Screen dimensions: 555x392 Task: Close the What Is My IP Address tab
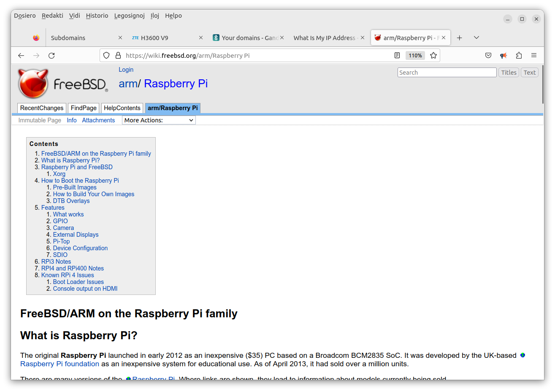(363, 38)
